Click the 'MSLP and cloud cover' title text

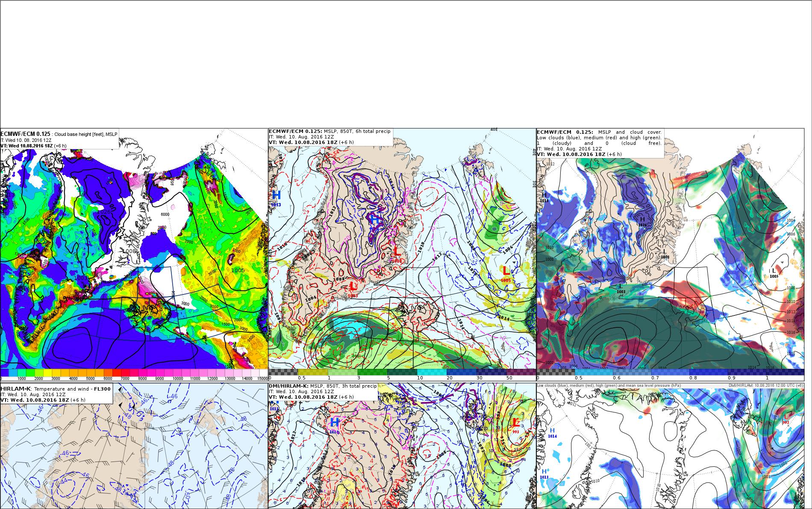[630, 132]
